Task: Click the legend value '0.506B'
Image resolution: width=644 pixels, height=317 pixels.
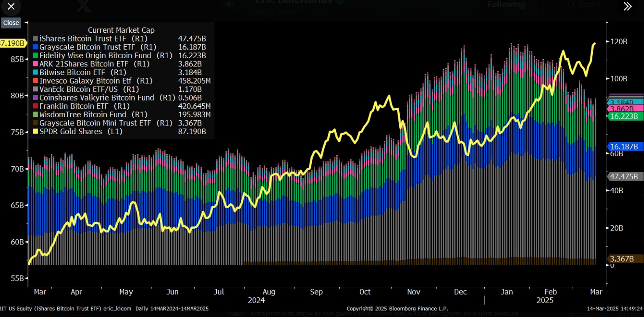Action: tap(190, 98)
